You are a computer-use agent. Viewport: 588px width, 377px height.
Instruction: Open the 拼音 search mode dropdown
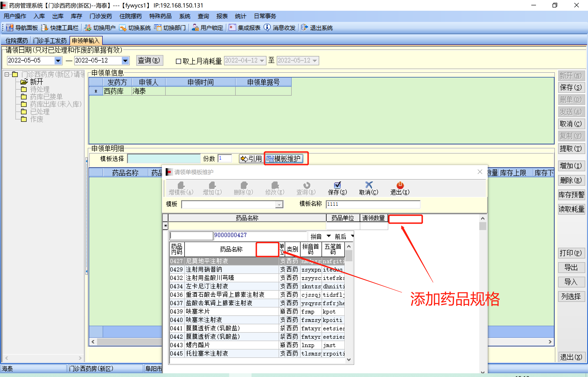329,236
